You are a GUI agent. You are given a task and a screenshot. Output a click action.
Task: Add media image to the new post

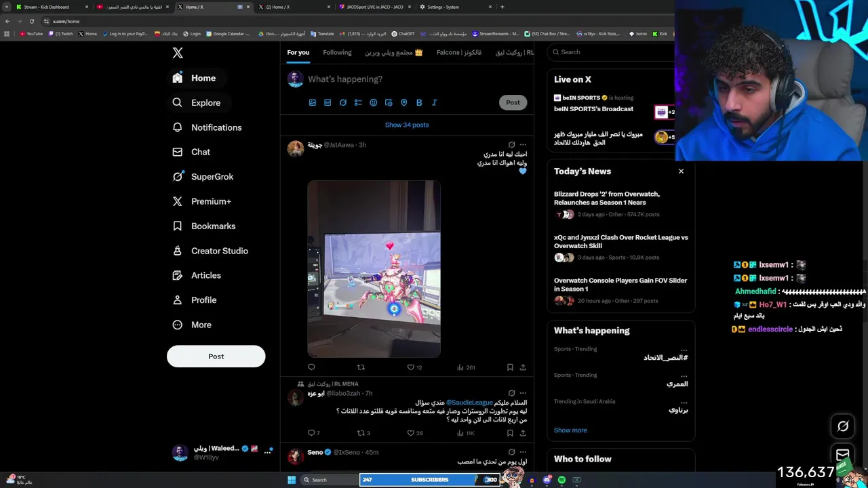coord(313,102)
